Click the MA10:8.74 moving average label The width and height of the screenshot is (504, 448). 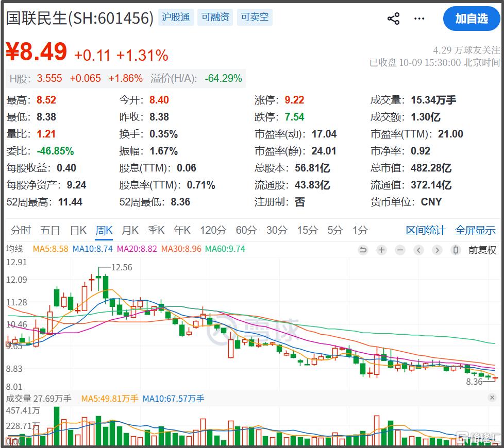(x=93, y=249)
